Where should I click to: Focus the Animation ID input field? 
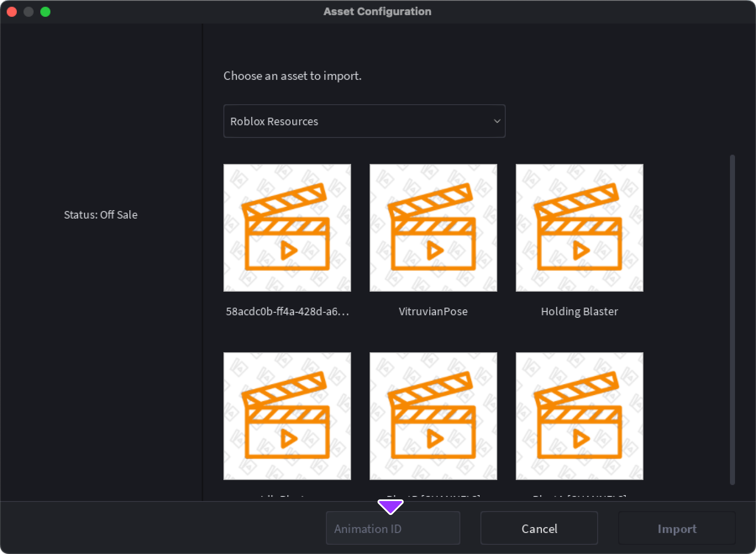click(393, 528)
